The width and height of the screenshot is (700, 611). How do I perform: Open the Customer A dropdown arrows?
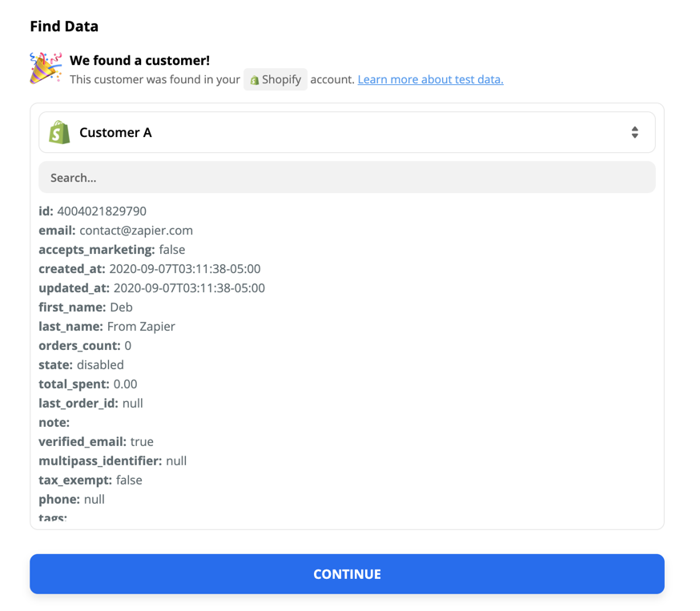[x=634, y=132]
